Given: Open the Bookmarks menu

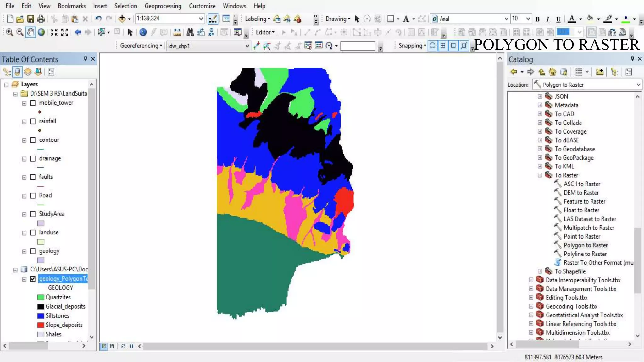Looking at the screenshot, I should tap(72, 6).
